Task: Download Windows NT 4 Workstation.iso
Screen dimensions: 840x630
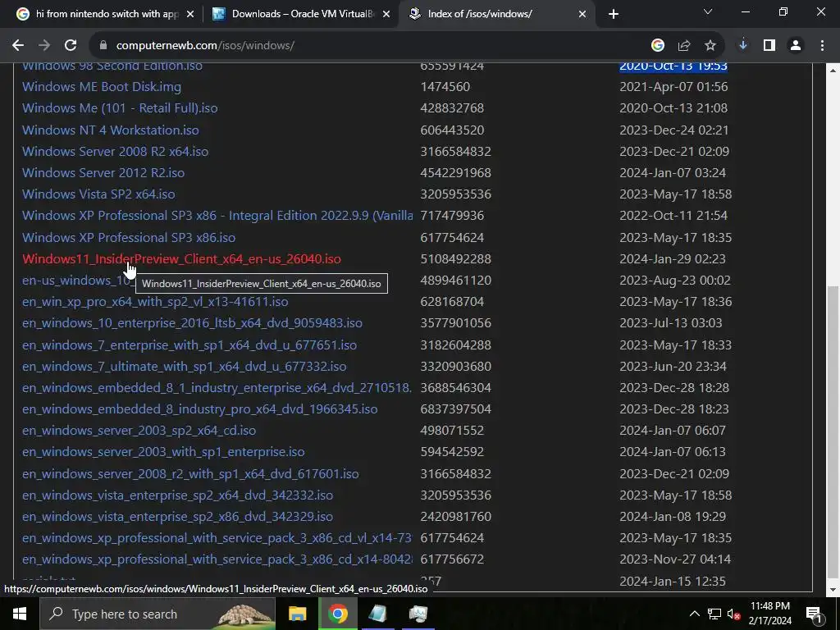Action: click(111, 130)
